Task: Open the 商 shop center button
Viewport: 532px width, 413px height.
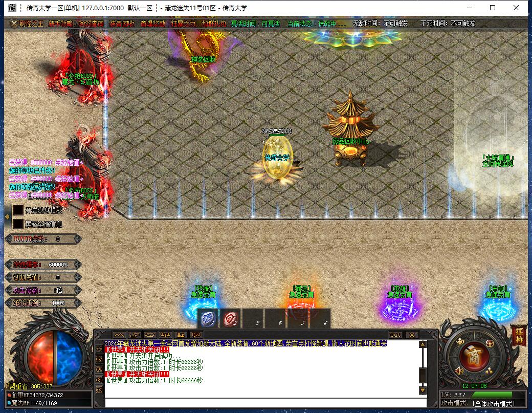Action: tap(474, 356)
